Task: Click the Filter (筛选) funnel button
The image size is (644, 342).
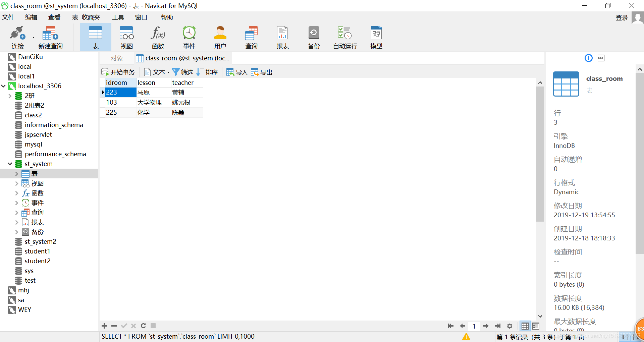Action: tap(182, 72)
